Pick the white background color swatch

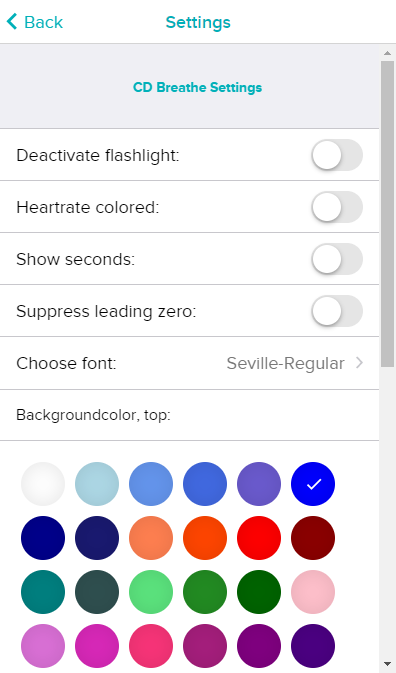[x=43, y=484]
